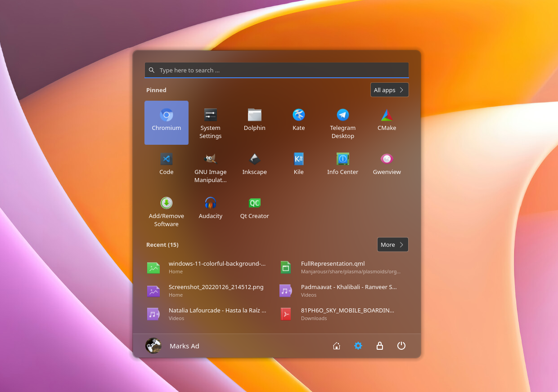
Task: Launch Gwenview image viewer
Action: (x=387, y=166)
